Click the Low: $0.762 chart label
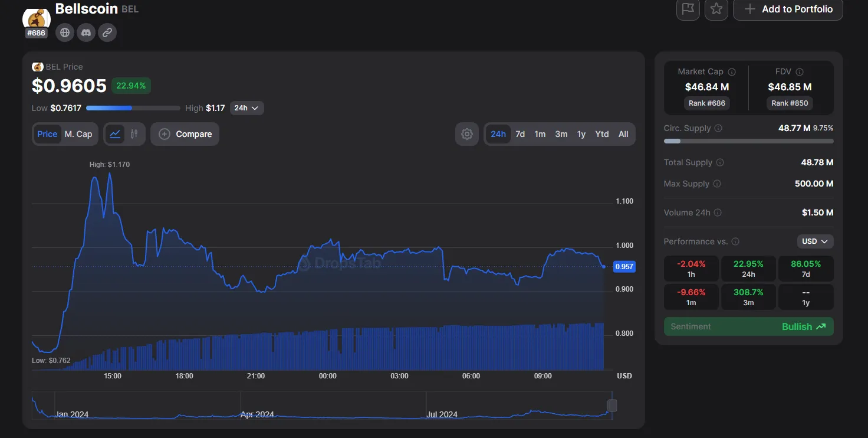This screenshot has width=868, height=438. (x=51, y=360)
